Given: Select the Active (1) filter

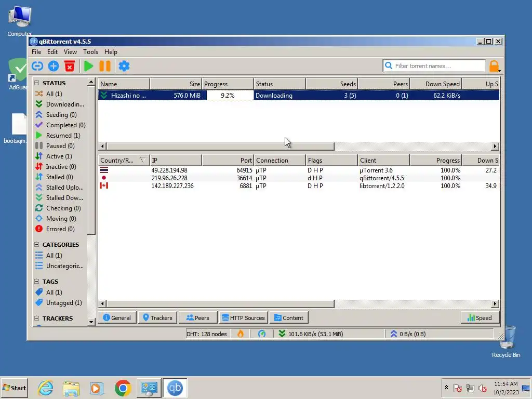Looking at the screenshot, I should [59, 156].
